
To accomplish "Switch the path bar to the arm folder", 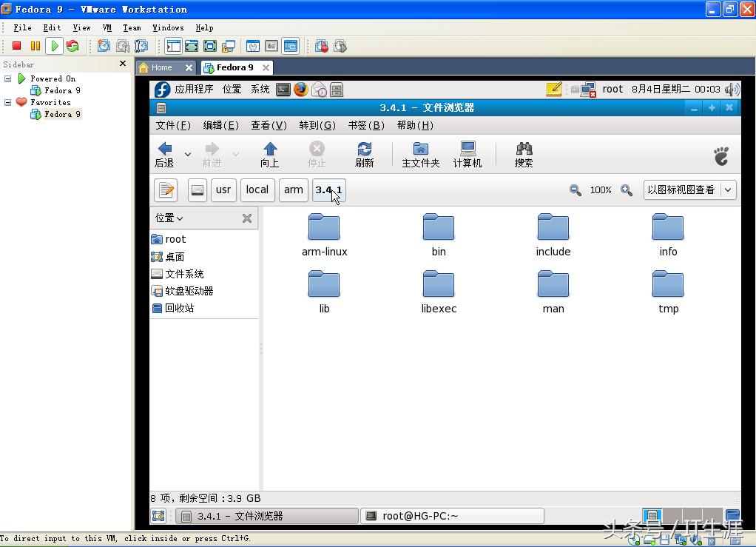I will (x=293, y=190).
